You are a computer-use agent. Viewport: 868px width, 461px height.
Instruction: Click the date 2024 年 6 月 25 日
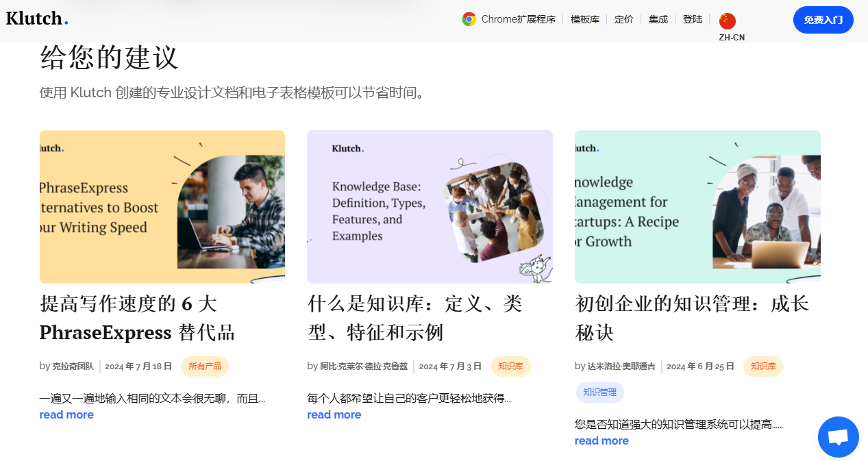(700, 366)
